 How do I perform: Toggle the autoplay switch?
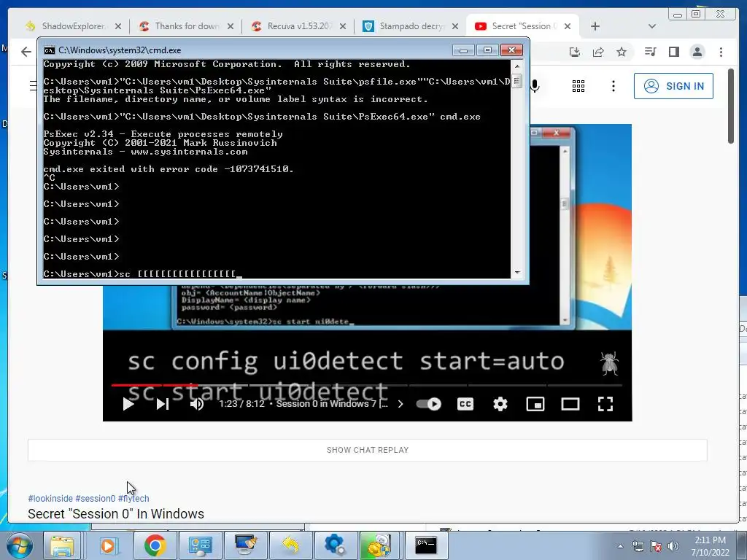point(428,404)
